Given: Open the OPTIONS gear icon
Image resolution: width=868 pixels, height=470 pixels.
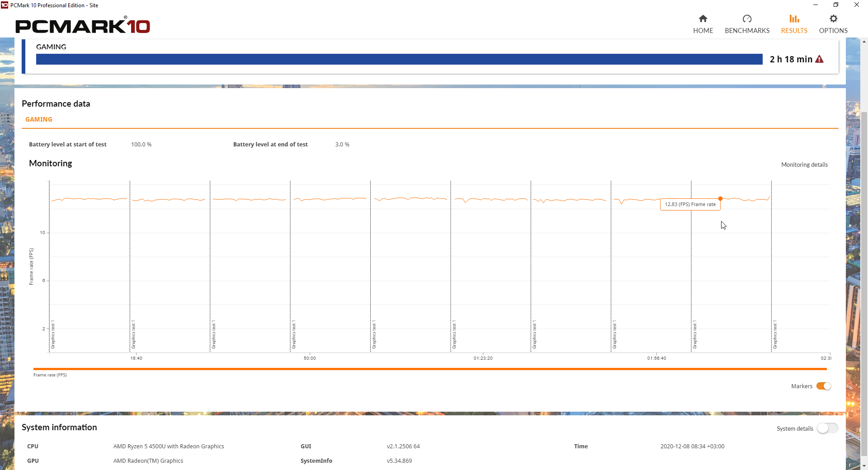Looking at the screenshot, I should point(833,19).
